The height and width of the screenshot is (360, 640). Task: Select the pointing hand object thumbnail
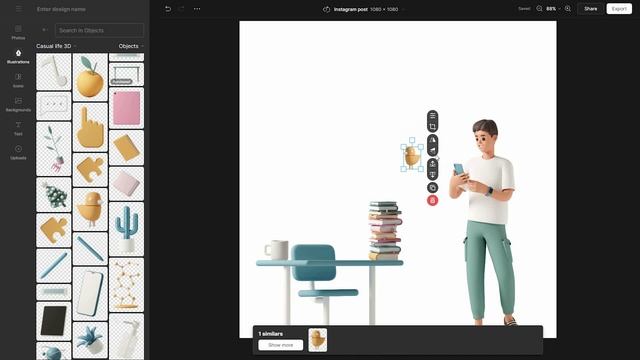90,127
